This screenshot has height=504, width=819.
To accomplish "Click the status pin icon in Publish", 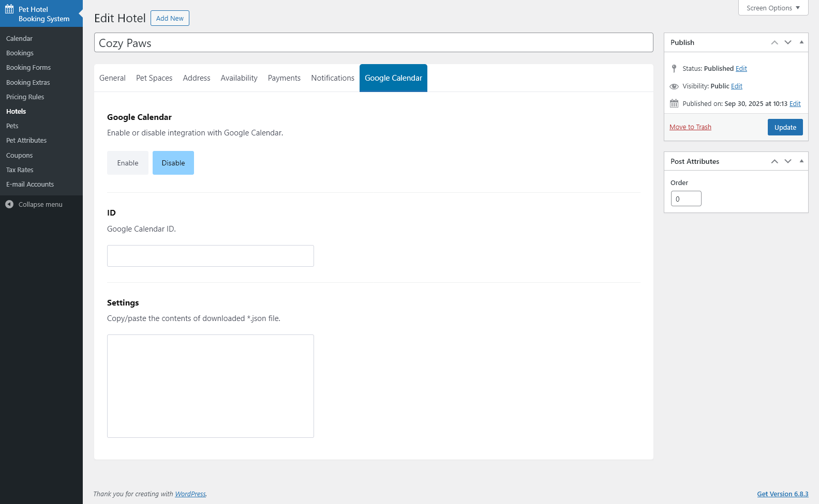I will pos(674,68).
